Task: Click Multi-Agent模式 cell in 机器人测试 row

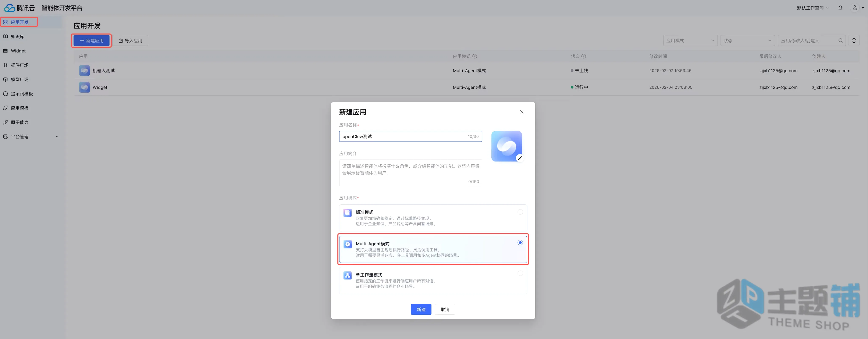Action: tap(469, 70)
